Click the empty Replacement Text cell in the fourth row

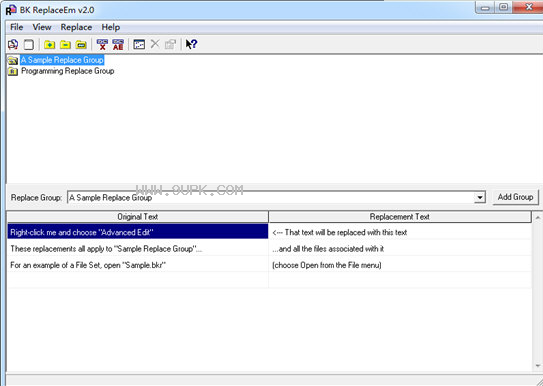[400, 280]
